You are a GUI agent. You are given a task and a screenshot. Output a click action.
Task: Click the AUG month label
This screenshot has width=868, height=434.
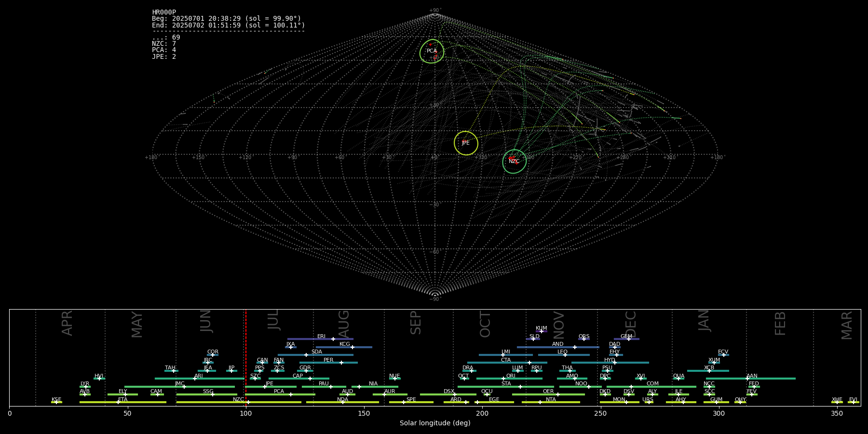344,325
